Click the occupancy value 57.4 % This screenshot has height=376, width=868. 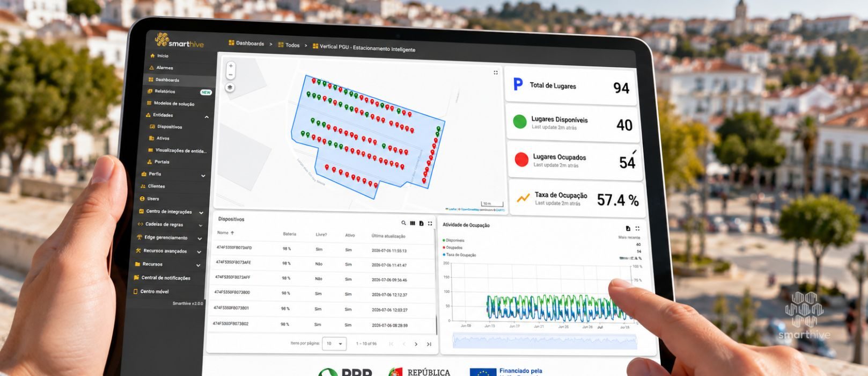coord(618,200)
